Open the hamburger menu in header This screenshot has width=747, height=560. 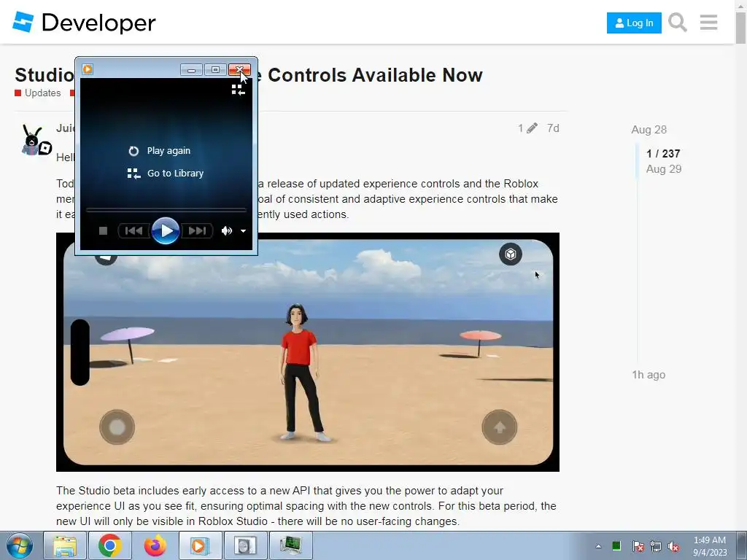[708, 23]
